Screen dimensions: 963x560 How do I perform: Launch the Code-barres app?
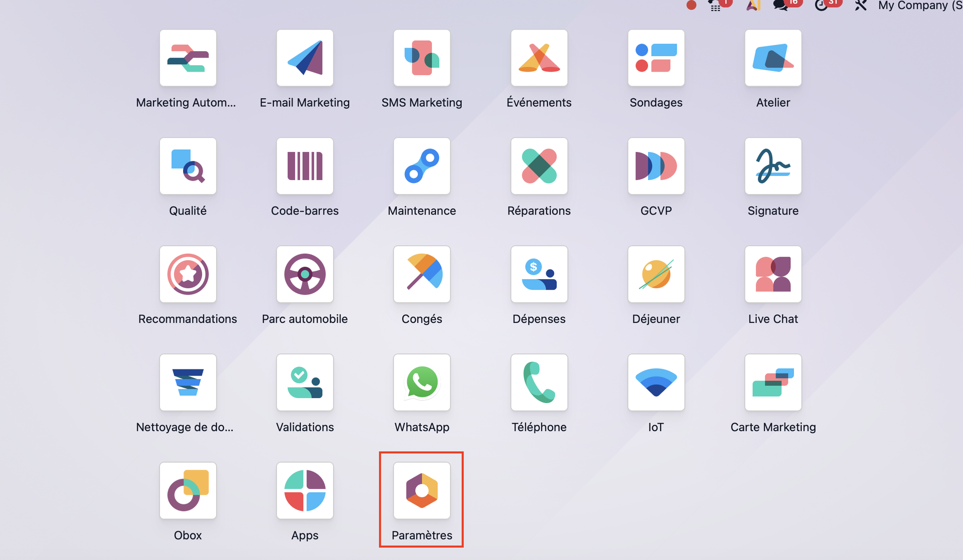click(x=304, y=166)
